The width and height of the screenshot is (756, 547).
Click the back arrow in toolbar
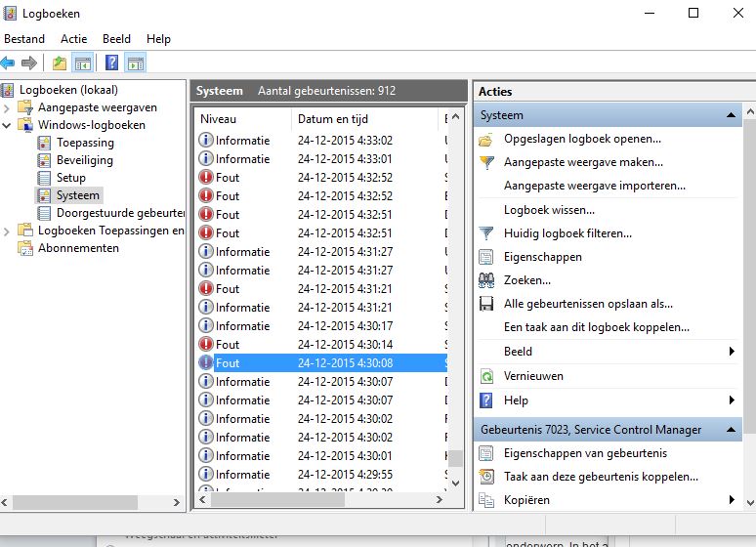pos(9,63)
